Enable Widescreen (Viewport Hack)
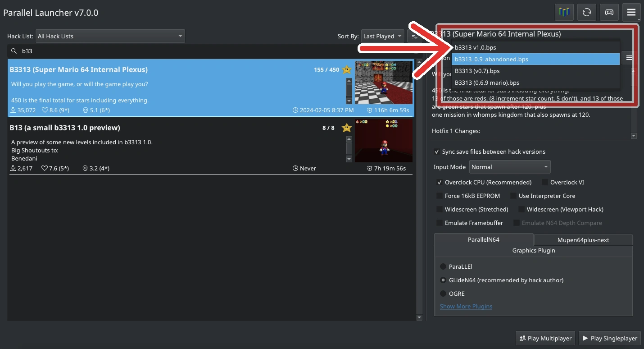This screenshot has width=644, height=349. (x=522, y=209)
